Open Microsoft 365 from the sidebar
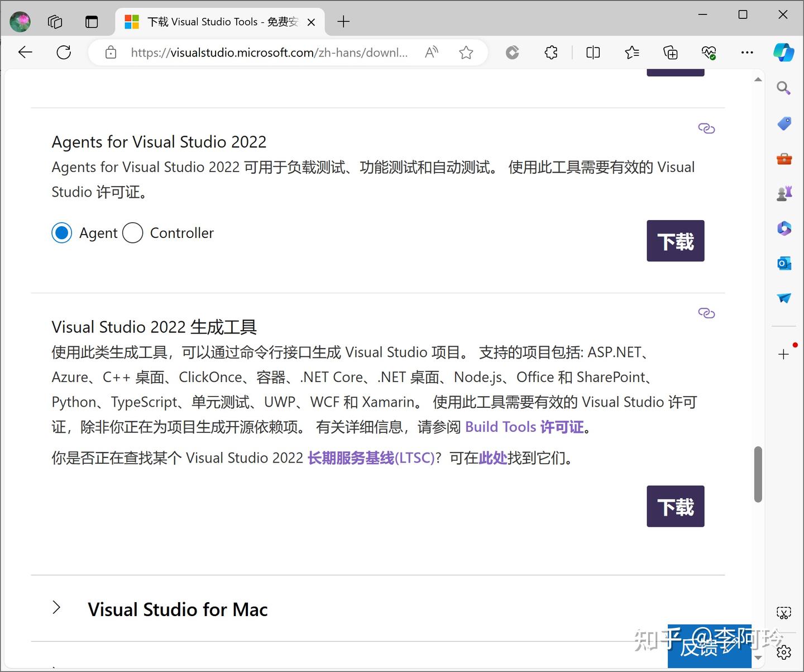This screenshot has height=672, width=804. coord(784,228)
